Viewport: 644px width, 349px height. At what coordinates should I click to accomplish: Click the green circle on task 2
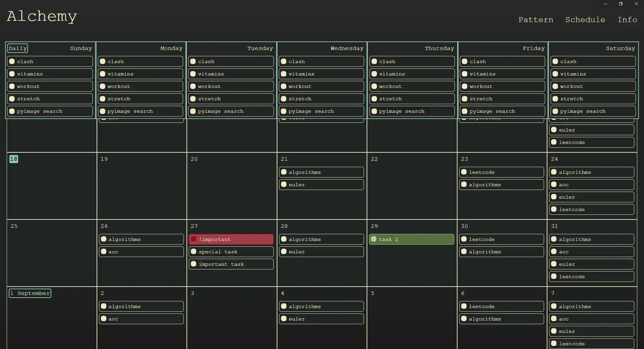[x=374, y=239]
